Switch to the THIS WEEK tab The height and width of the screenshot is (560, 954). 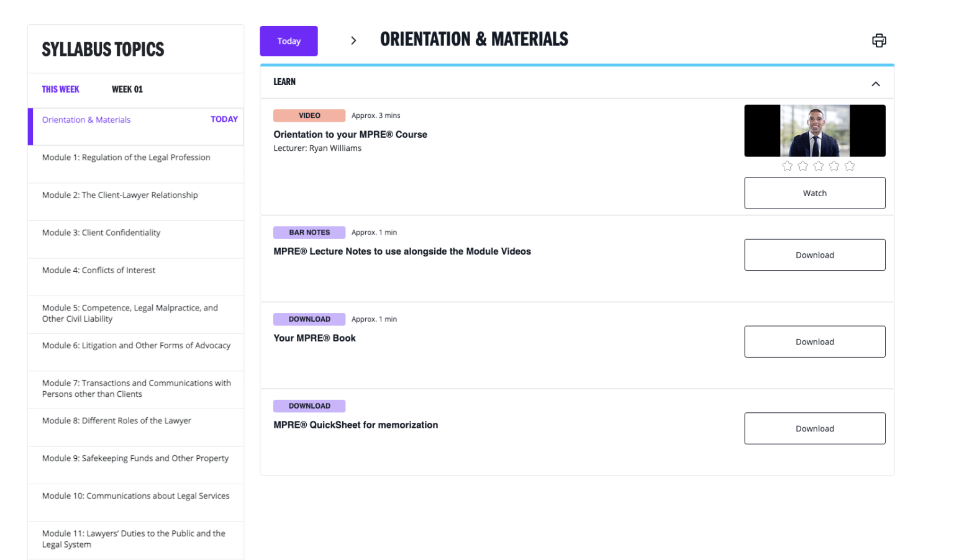pyautogui.click(x=60, y=89)
